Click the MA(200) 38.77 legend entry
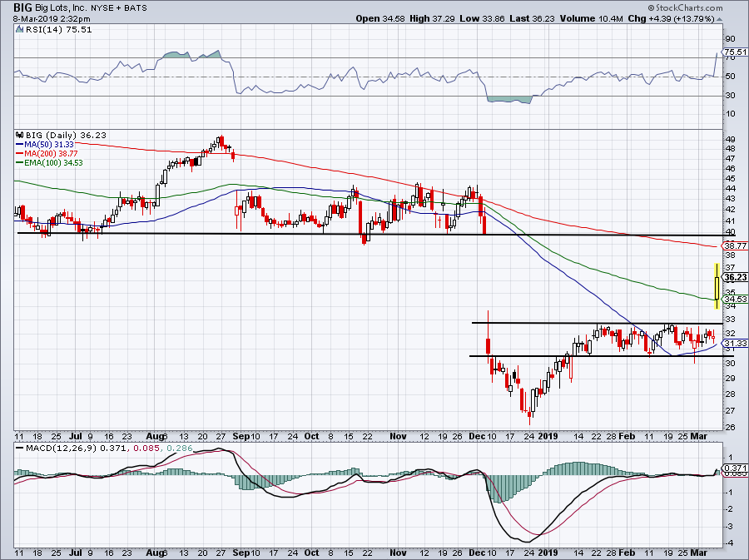The width and height of the screenshot is (749, 560). pos(47,154)
